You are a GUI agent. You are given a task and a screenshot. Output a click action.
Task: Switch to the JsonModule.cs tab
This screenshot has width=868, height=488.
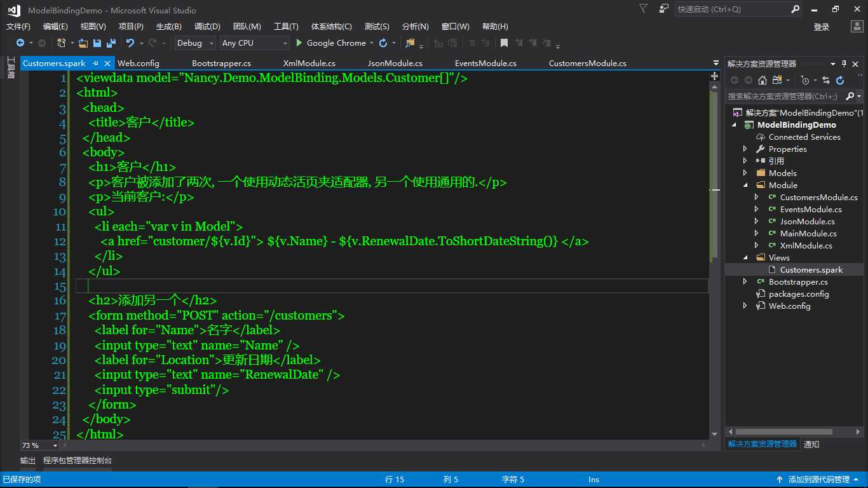(395, 64)
